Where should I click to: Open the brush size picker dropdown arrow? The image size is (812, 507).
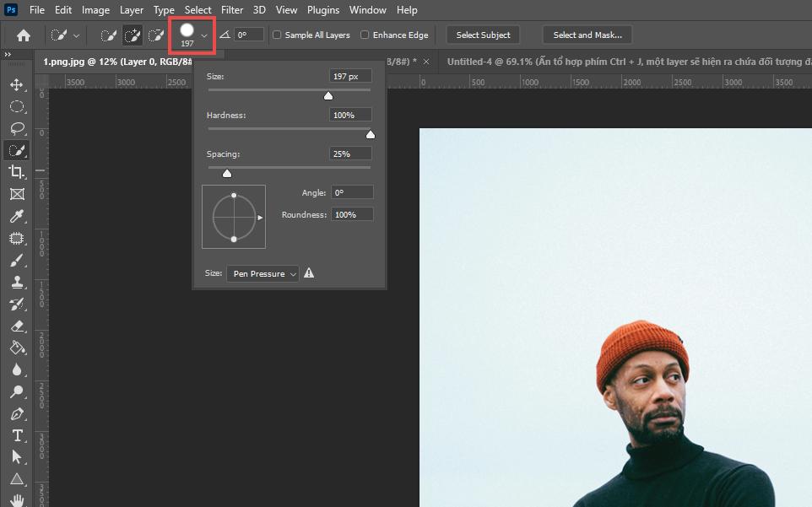pyautogui.click(x=202, y=35)
